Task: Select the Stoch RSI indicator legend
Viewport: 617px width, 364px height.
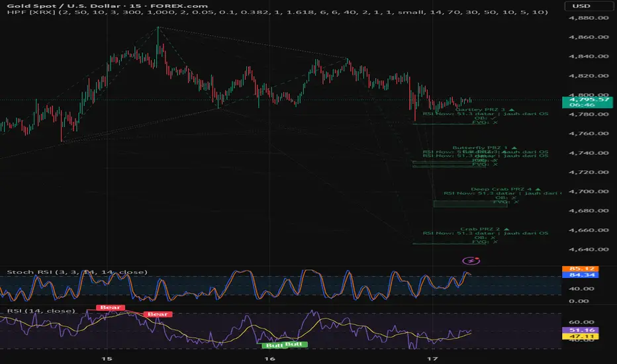Action: point(77,272)
